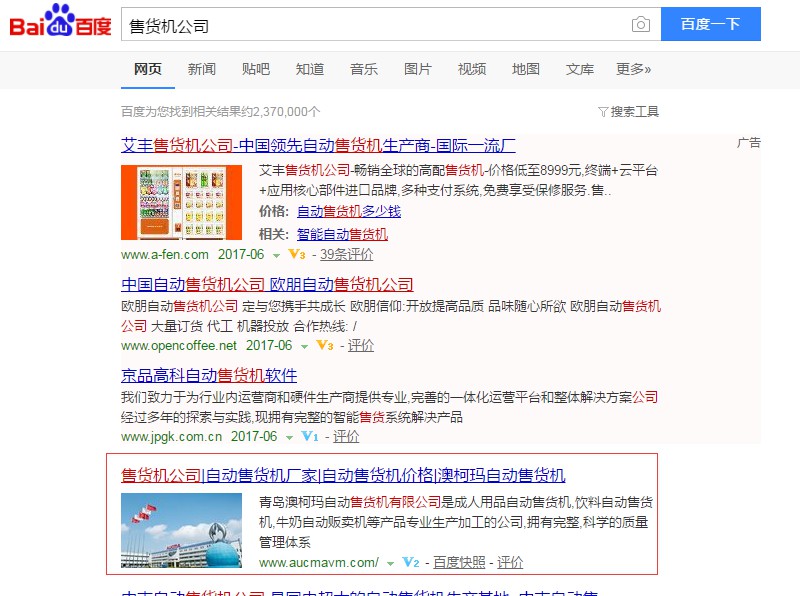
Task: Expand dropdown arrow after www.aucmavm.com
Action: (x=390, y=563)
